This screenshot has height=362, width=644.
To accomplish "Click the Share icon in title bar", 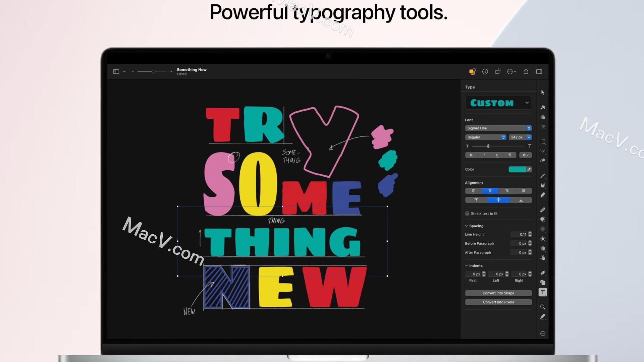I will [526, 71].
